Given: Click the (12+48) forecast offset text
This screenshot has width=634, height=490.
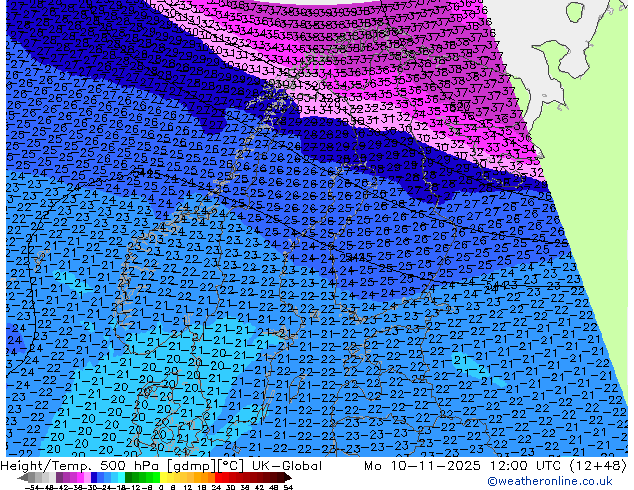Looking at the screenshot, I should [x=598, y=466].
